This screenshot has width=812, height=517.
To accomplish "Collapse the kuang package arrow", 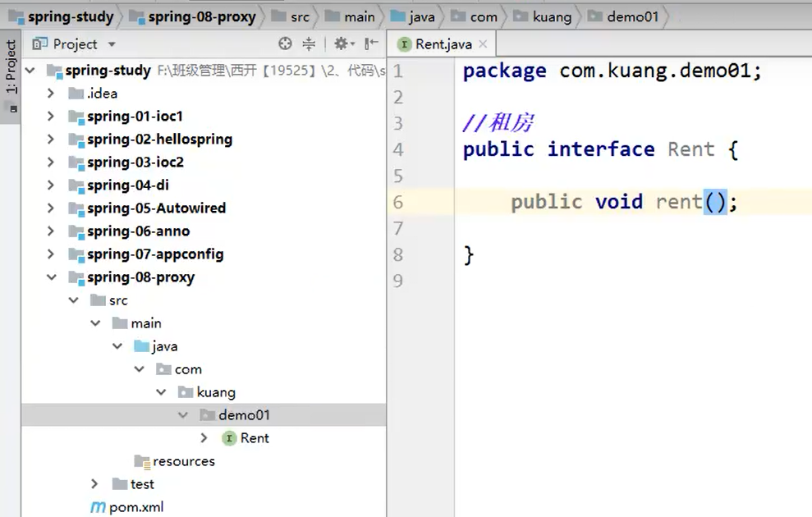I will pos(161,391).
